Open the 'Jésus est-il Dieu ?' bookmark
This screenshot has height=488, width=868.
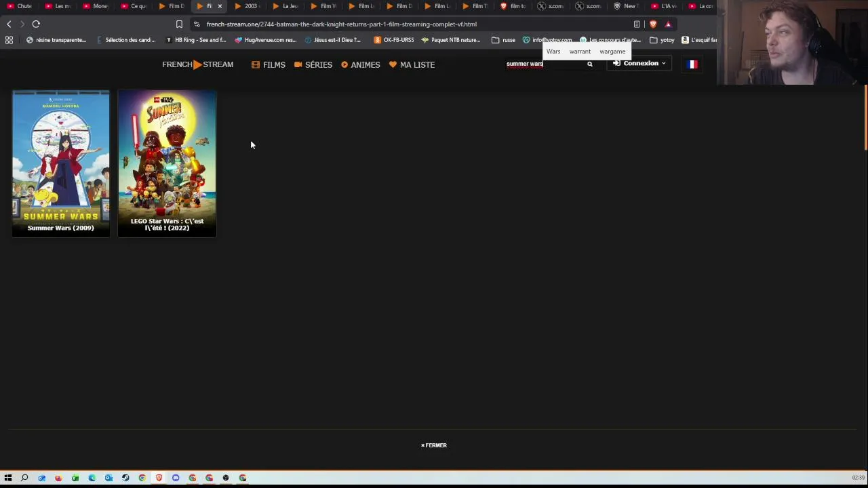pyautogui.click(x=333, y=40)
